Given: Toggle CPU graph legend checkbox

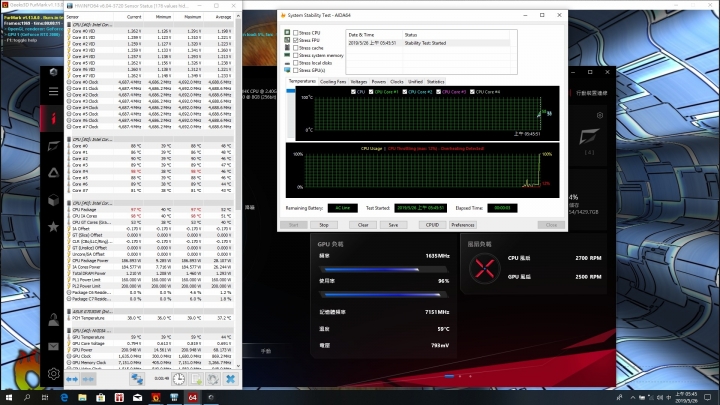Looking at the screenshot, I should pos(353,92).
